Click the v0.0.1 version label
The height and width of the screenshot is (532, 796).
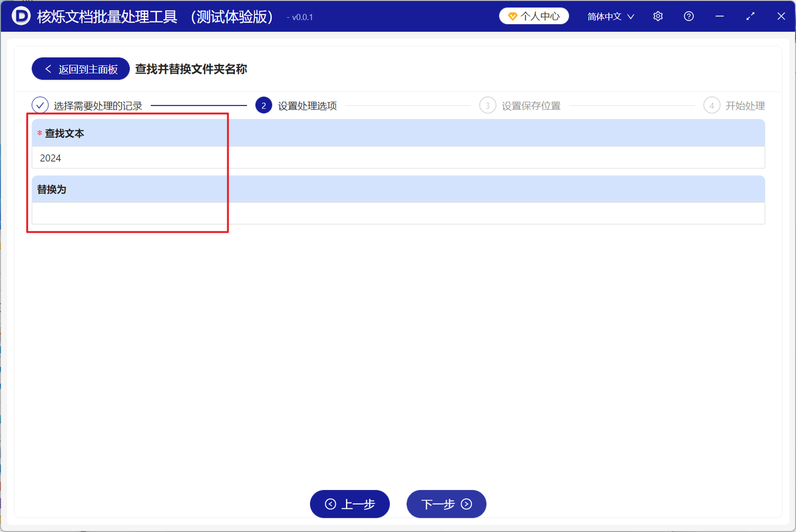300,17
